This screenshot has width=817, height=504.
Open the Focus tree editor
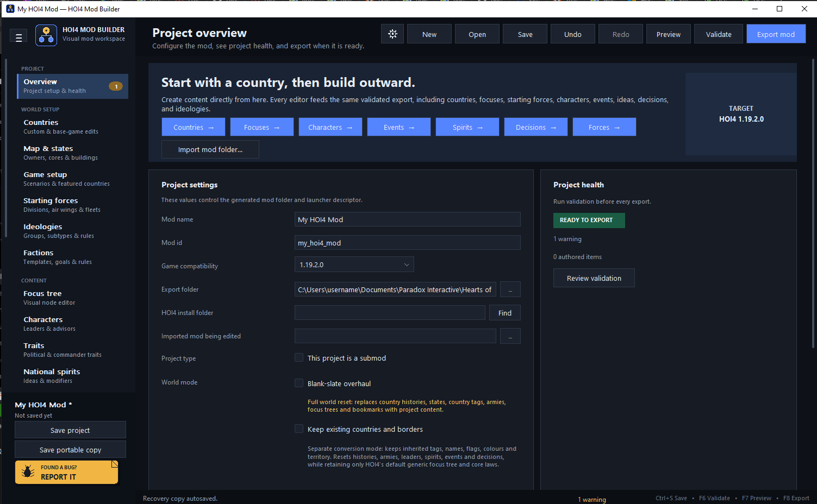pos(73,298)
